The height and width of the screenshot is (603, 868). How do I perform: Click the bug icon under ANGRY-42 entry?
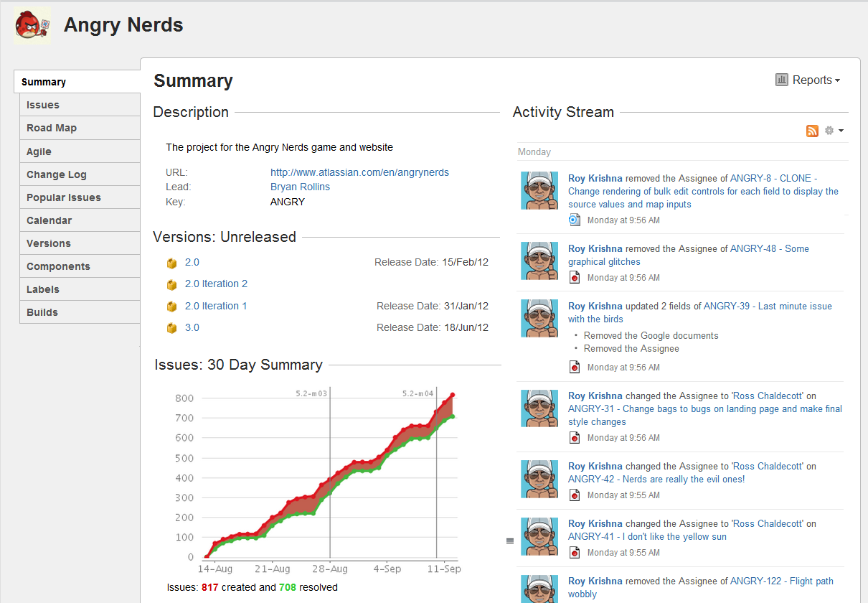click(x=574, y=495)
